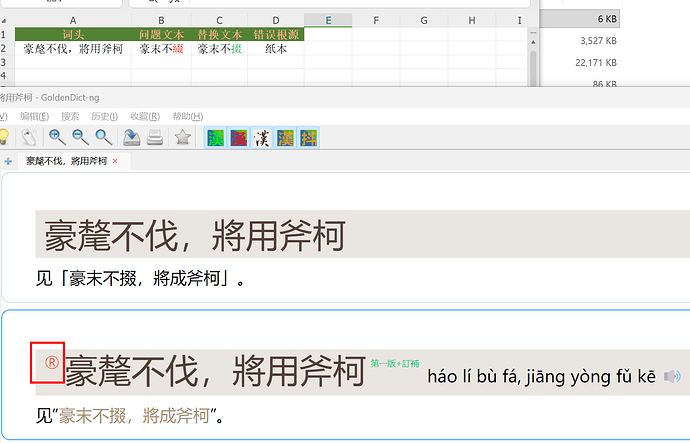This screenshot has height=443, width=690.
Task: Play pronunciation audio speaker icon
Action: [x=672, y=376]
